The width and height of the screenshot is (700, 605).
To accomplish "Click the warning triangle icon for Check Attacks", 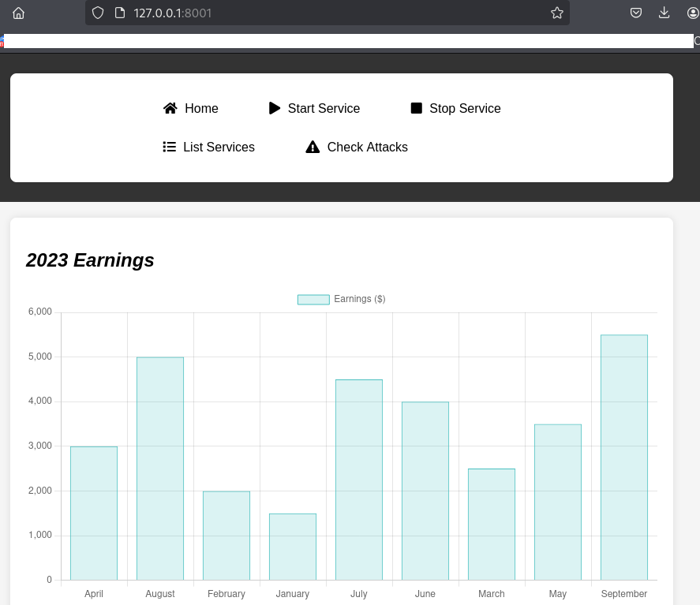I will [313, 147].
